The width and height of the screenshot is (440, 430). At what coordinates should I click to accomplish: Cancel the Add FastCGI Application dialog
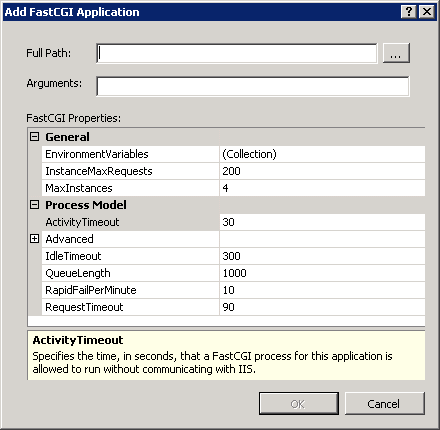tap(385, 404)
